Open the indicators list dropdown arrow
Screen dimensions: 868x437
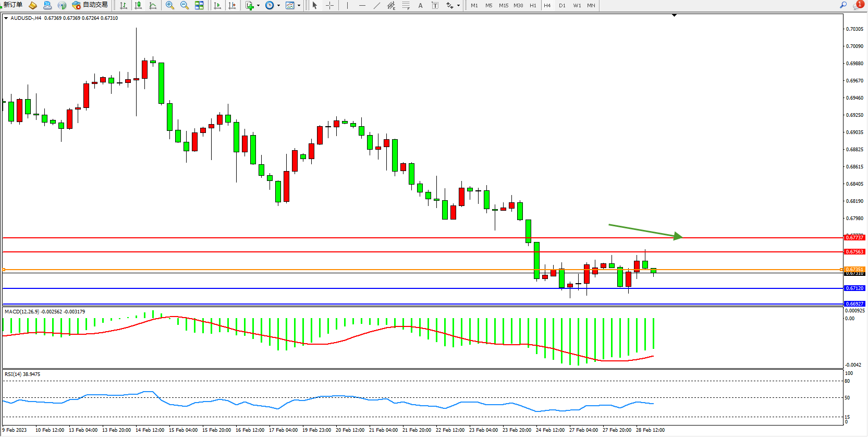coord(258,5)
